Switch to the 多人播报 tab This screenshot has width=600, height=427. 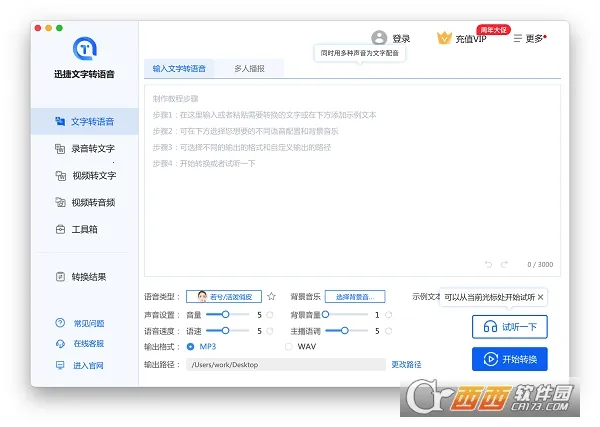[249, 68]
